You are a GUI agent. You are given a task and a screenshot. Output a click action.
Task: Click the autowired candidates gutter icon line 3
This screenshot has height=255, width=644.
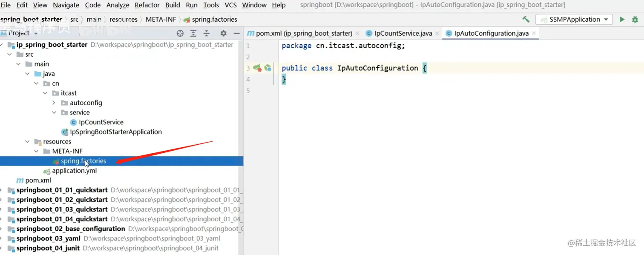click(267, 68)
